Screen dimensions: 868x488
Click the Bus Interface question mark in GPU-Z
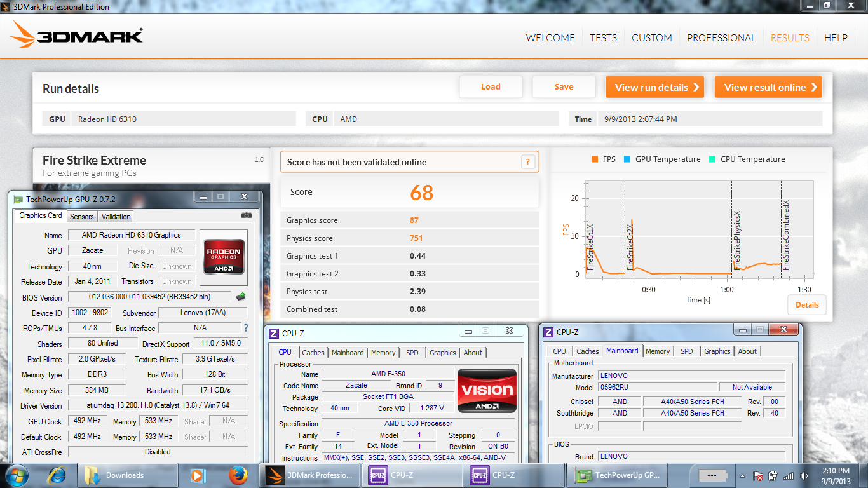(x=246, y=328)
